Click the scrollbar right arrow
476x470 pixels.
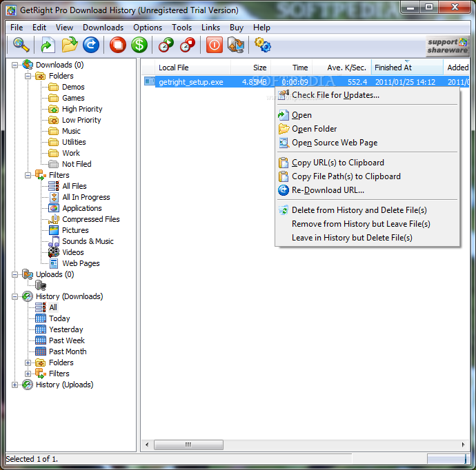pos(463,445)
